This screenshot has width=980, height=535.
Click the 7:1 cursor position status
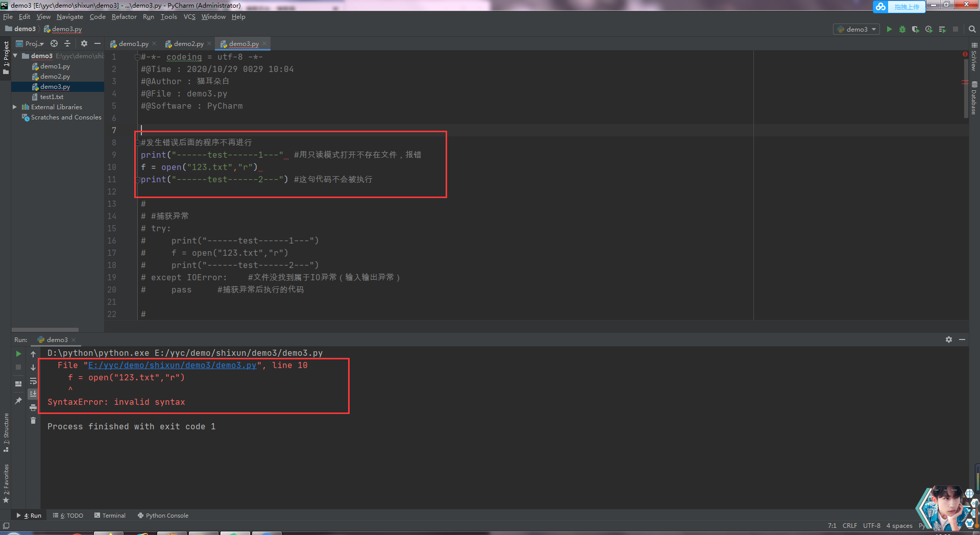coord(832,525)
